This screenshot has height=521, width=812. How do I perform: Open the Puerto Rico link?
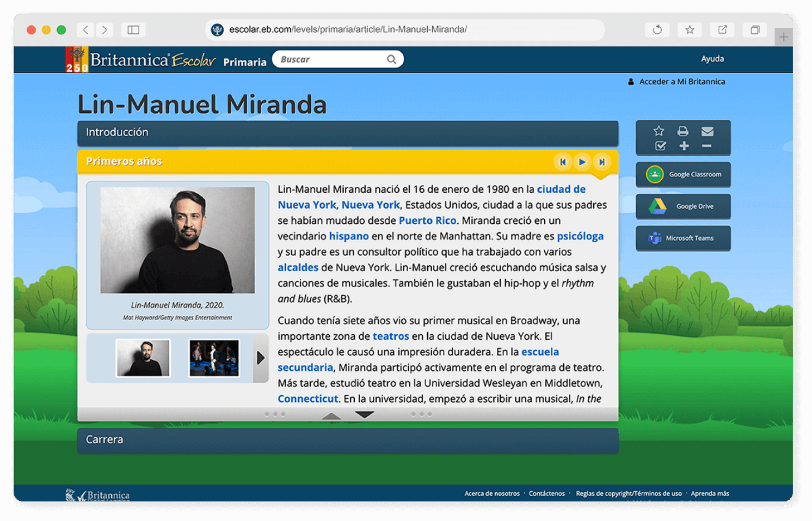(427, 220)
